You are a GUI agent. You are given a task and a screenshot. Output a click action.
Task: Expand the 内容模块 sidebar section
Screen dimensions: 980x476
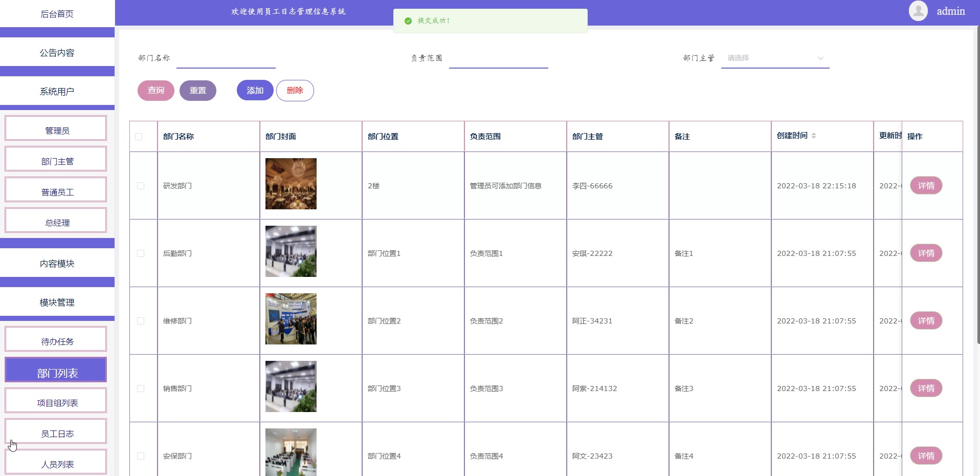57,264
